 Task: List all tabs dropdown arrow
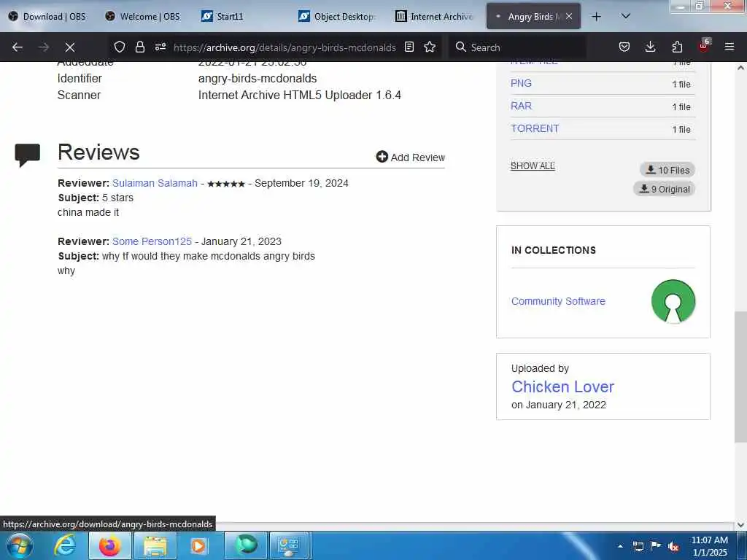click(626, 16)
